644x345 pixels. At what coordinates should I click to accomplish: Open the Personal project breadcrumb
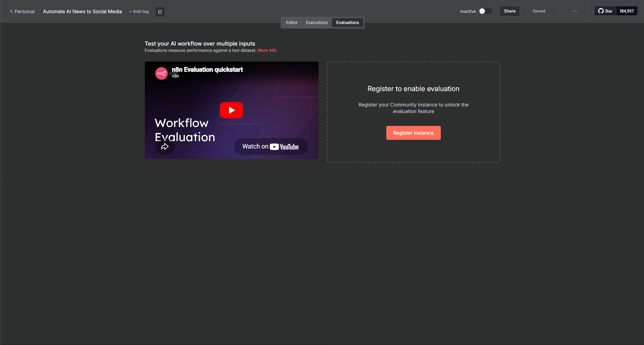coord(22,11)
